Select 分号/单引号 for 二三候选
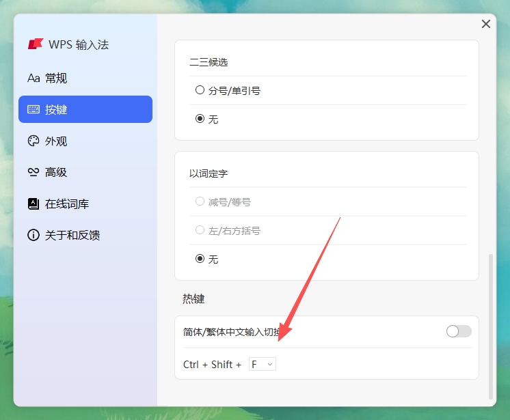The height and width of the screenshot is (420, 510). coord(200,90)
